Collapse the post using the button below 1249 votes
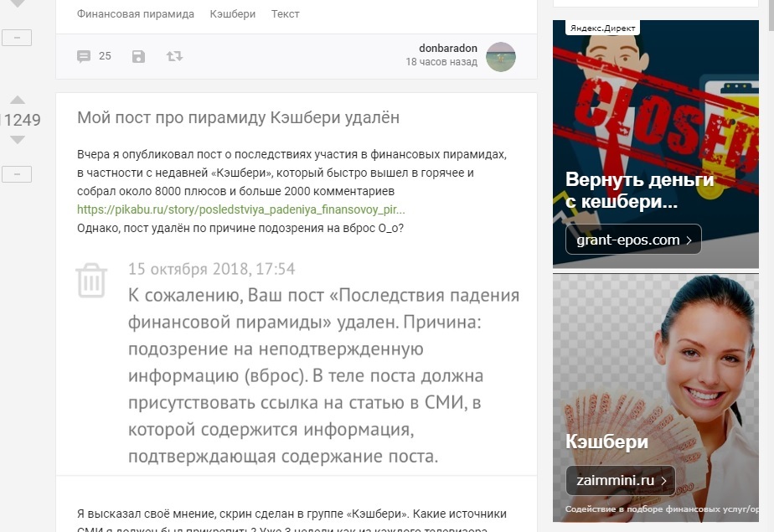 [x=17, y=174]
